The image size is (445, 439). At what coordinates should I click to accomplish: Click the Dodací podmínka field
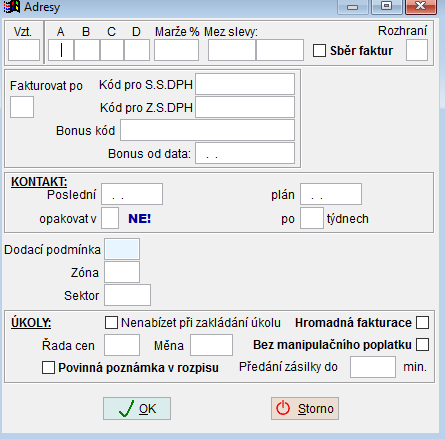[122, 249]
